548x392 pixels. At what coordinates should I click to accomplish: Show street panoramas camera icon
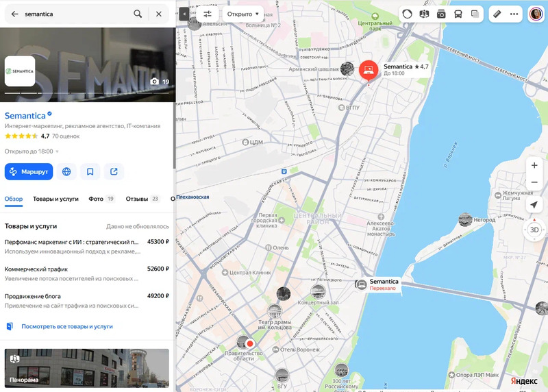pyautogui.click(x=441, y=14)
